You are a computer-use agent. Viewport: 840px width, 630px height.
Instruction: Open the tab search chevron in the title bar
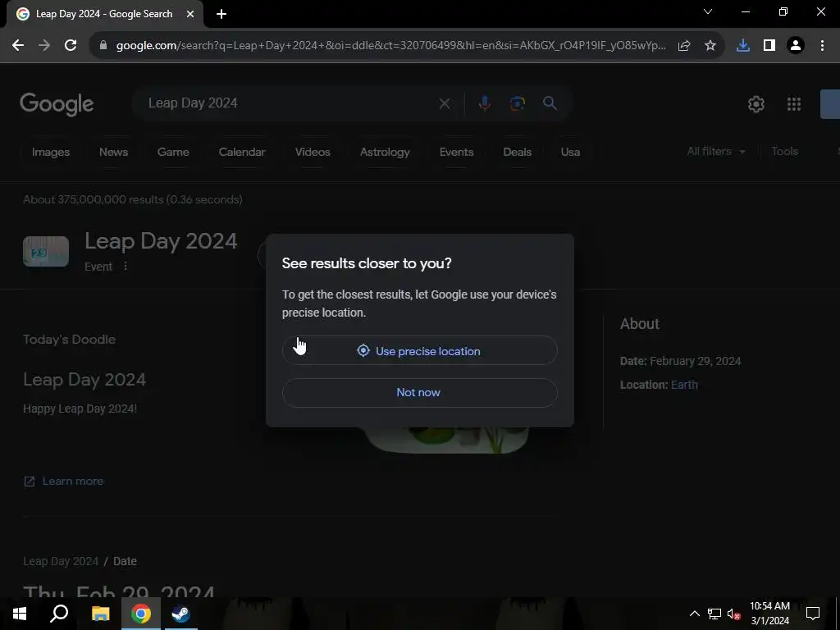pyautogui.click(x=708, y=11)
